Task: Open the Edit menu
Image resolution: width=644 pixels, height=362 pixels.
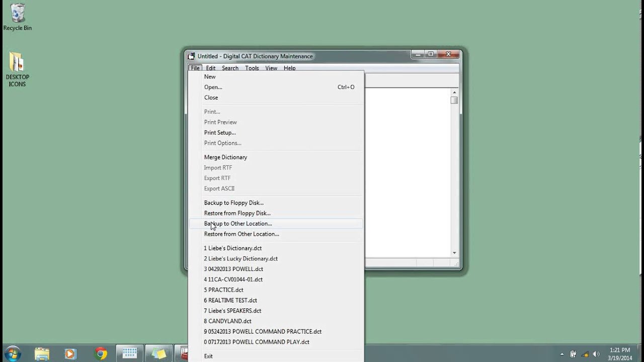Action: (210, 68)
